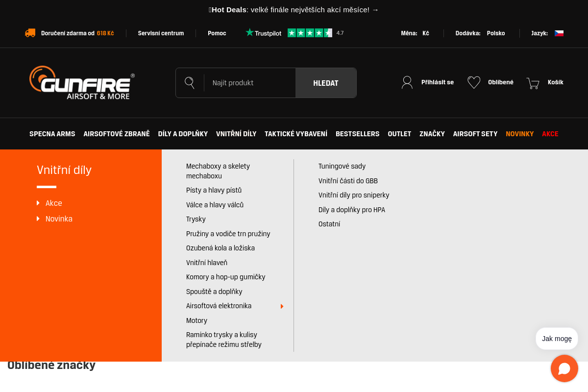Open the Bestsellers menu item
The image size is (588, 392).
(358, 134)
